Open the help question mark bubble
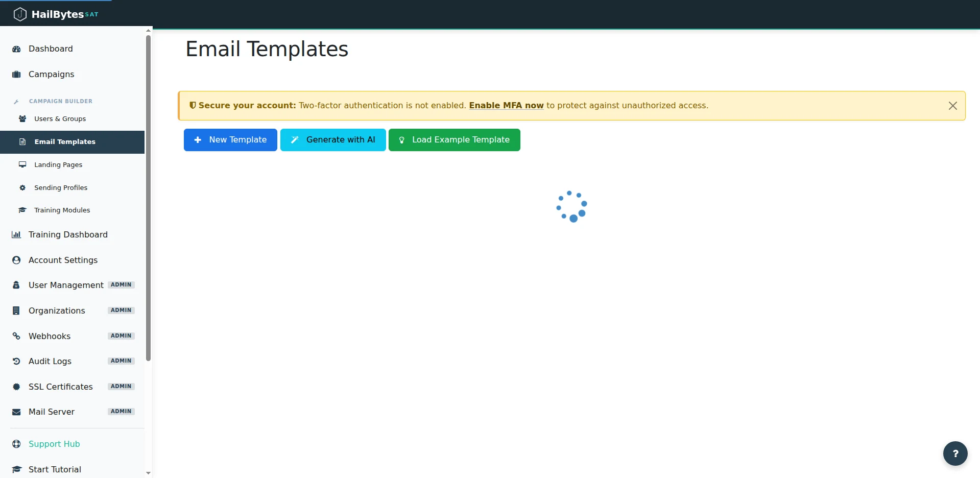Screen dimensions: 980x478 click(954, 453)
